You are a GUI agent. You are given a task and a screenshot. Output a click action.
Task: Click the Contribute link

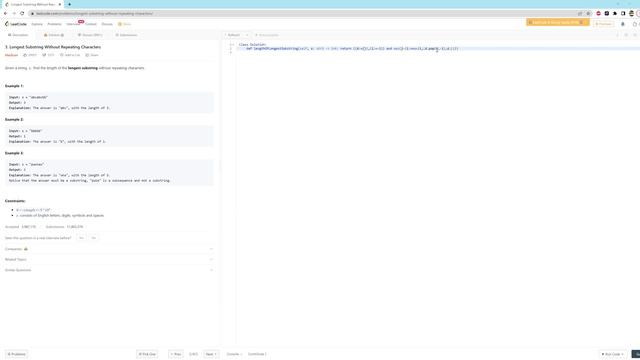pos(257,354)
